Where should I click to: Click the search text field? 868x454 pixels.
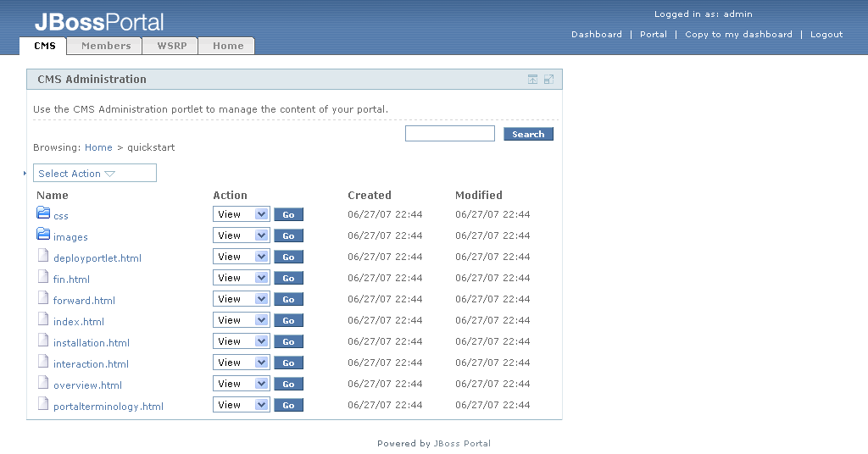coord(449,134)
